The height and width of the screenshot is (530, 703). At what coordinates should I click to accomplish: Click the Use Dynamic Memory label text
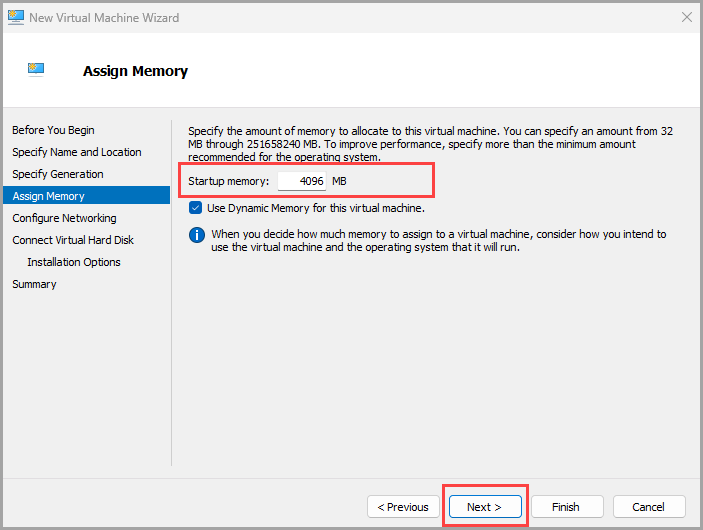pyautogui.click(x=316, y=208)
